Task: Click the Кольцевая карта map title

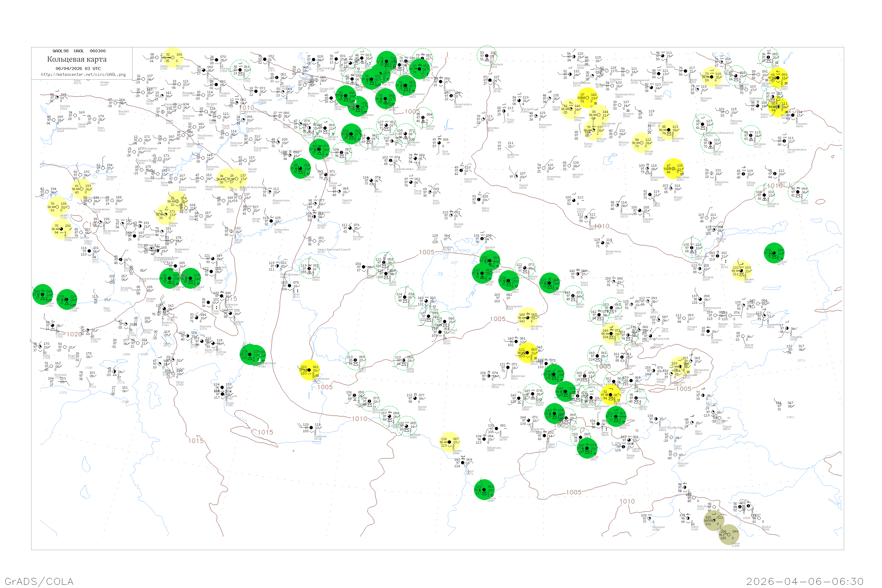Action: tap(76, 59)
